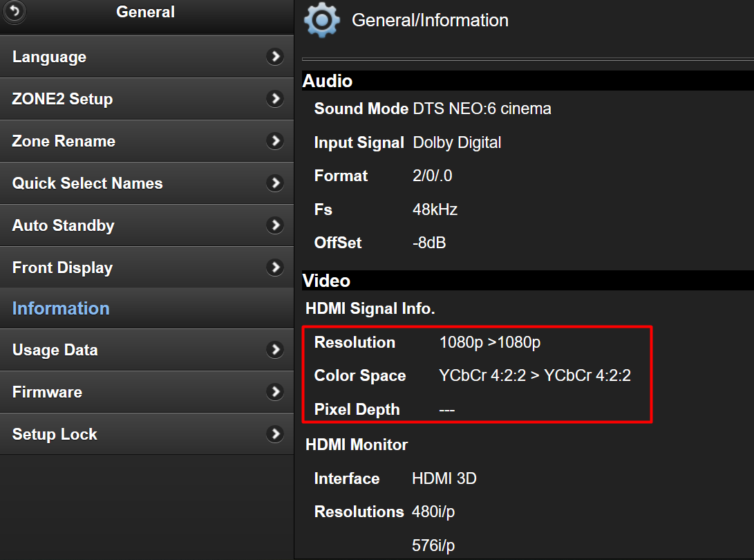Click the chevron next to Quick Select Names
The height and width of the screenshot is (560, 754).
point(275,183)
